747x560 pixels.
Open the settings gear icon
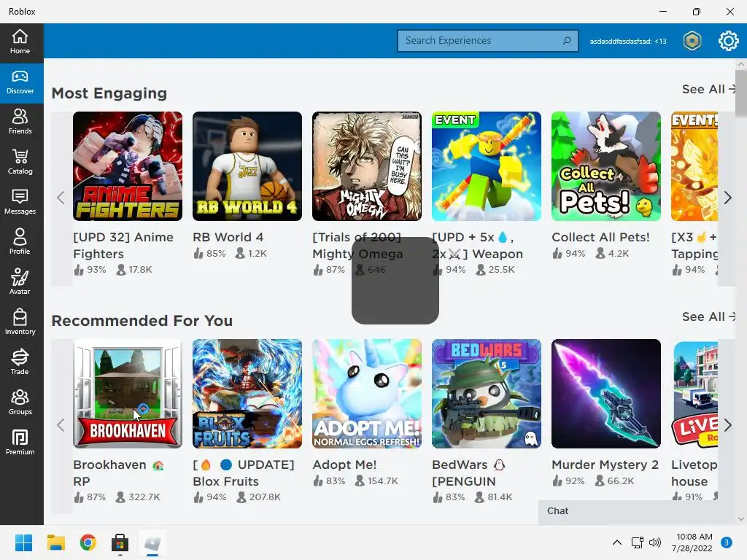pyautogui.click(x=729, y=41)
